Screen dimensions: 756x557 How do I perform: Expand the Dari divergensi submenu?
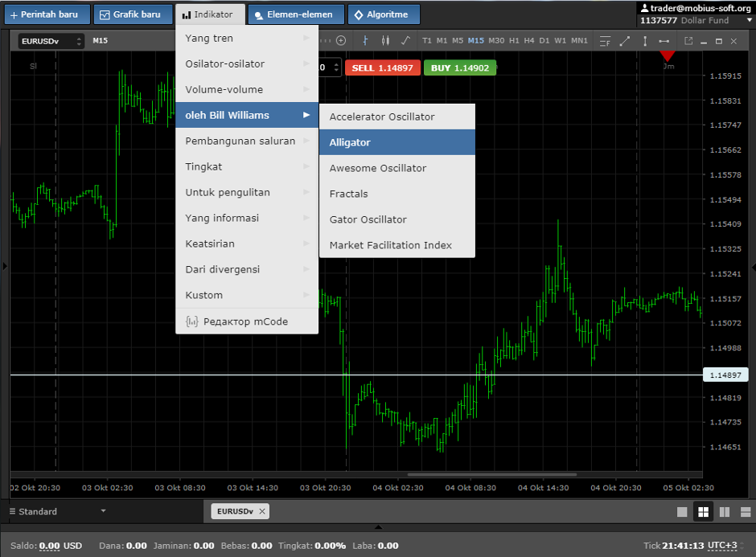247,269
